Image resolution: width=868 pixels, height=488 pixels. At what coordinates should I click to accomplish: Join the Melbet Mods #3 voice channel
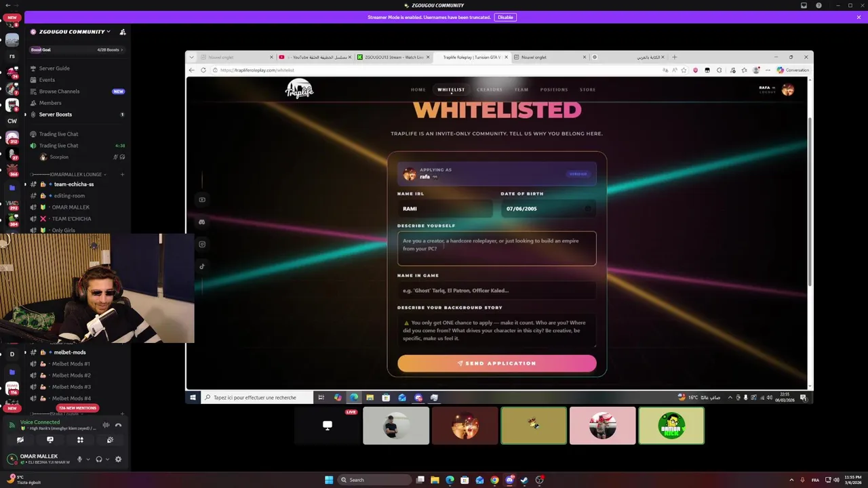click(71, 387)
